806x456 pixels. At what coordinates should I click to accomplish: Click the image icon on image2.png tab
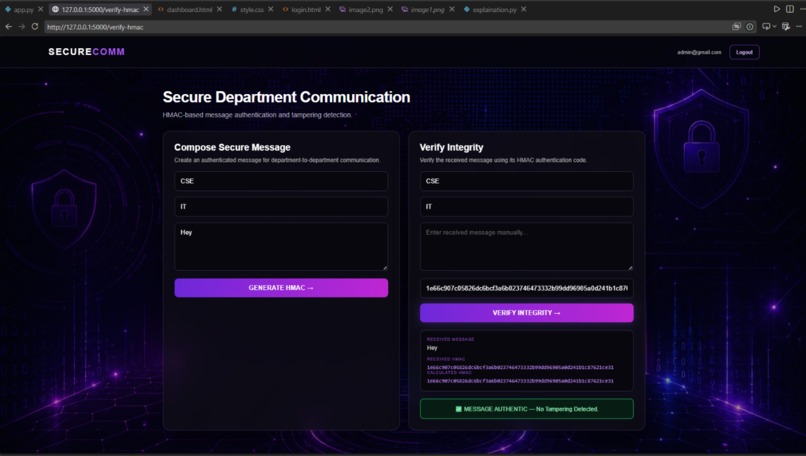point(342,9)
